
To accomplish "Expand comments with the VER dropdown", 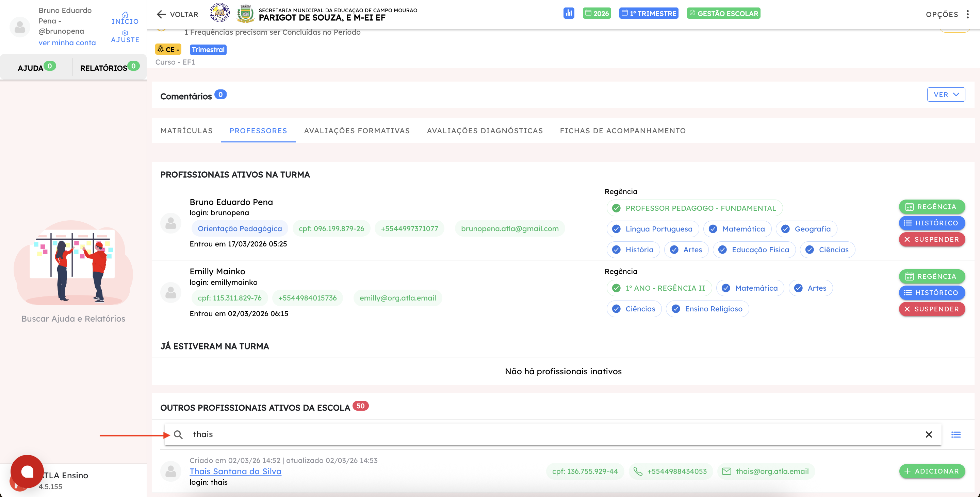I will pos(946,95).
